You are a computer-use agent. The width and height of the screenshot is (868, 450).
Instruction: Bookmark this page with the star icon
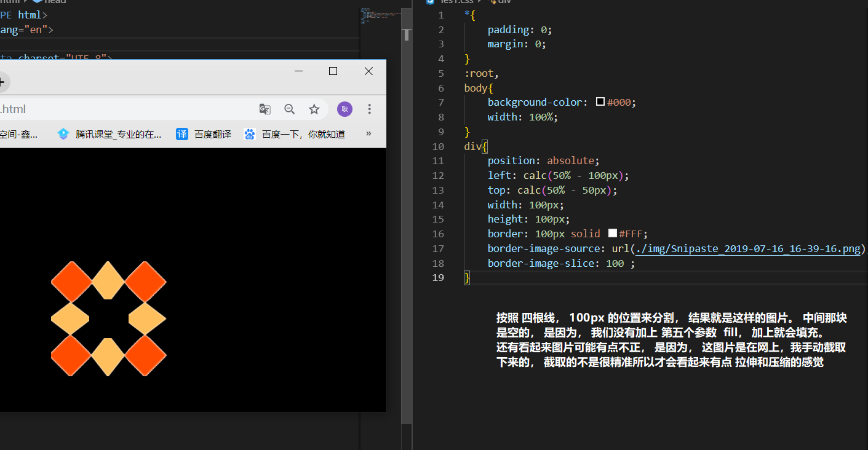point(314,109)
